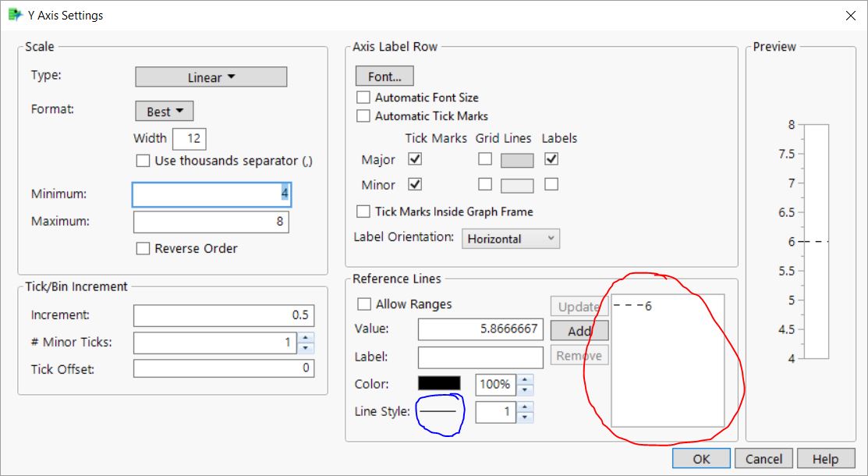Viewport: 868px width, 476px height.
Task: Open the axis label Font dialog
Action: (x=384, y=76)
